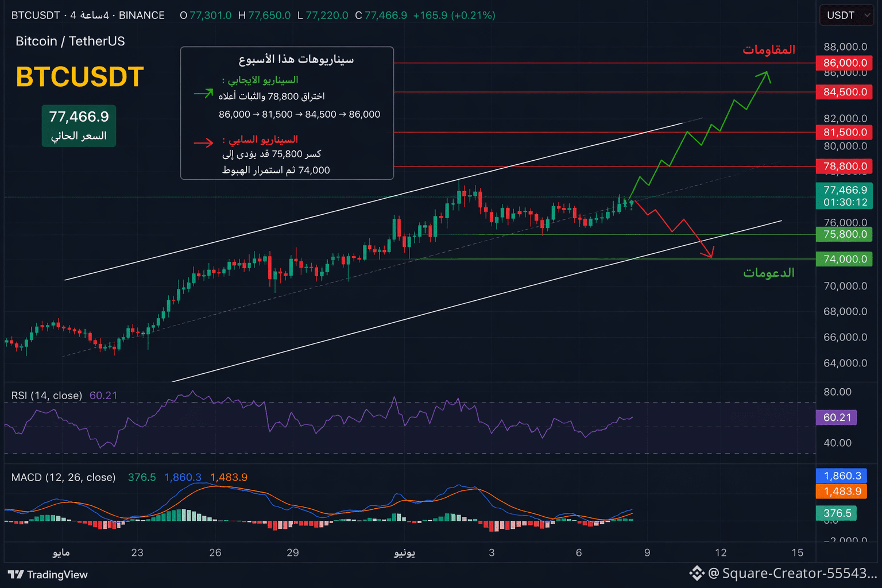Click the blue 1,860.3 value in MACD legend
The image size is (882, 588).
183,477
